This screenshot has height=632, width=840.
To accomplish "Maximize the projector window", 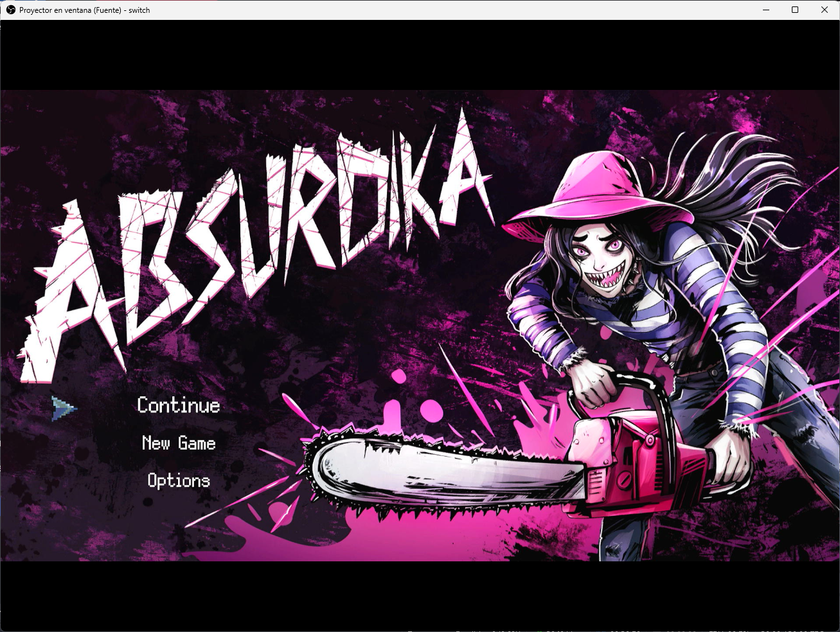I will (795, 10).
